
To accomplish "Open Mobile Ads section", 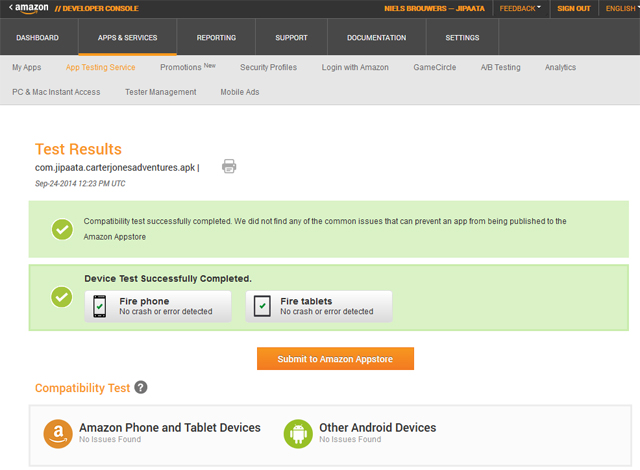I will pos(240,92).
